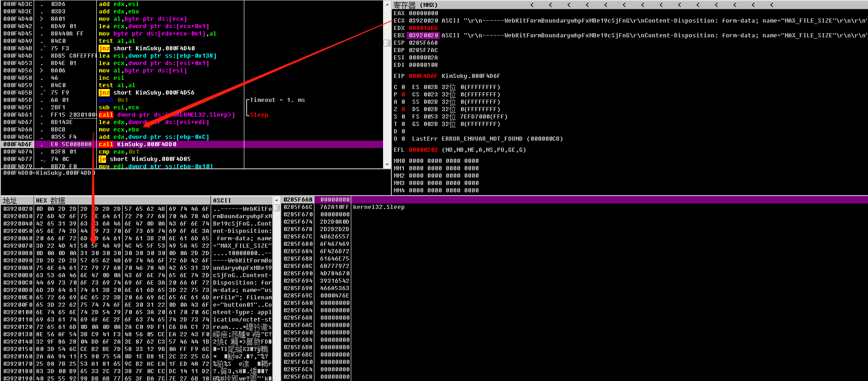Select the ECX register row

(630, 21)
